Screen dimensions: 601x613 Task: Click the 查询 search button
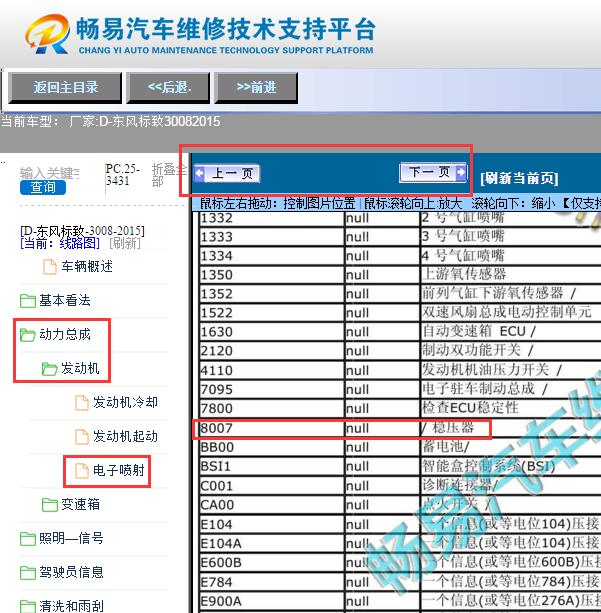[x=43, y=187]
